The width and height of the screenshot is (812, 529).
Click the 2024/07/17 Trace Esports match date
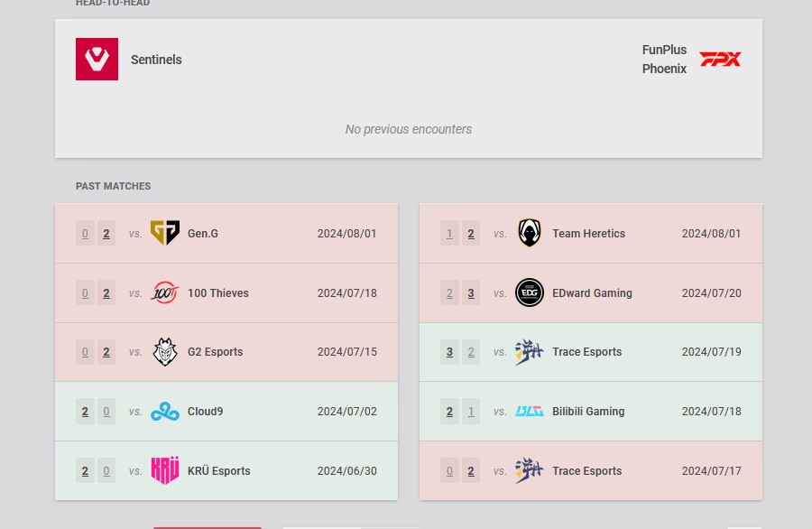tap(711, 471)
